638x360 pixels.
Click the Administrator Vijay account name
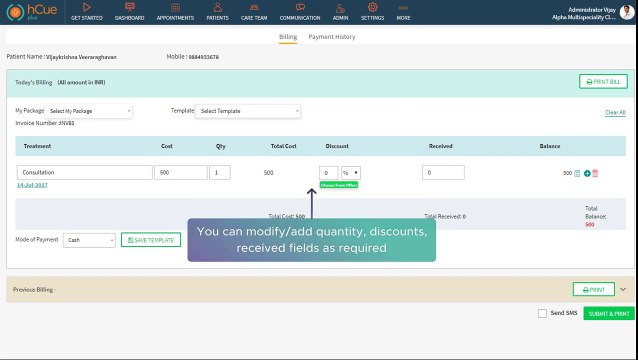[x=592, y=10]
